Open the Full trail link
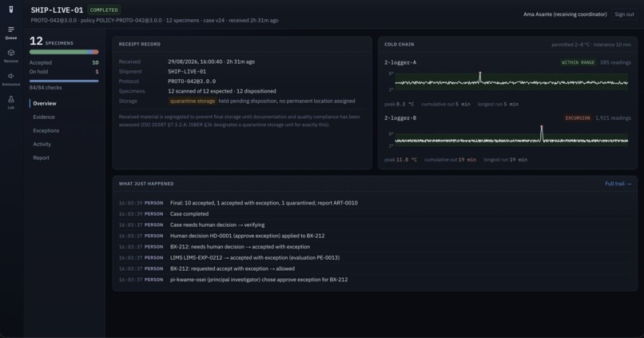The width and height of the screenshot is (644, 338). [618, 184]
